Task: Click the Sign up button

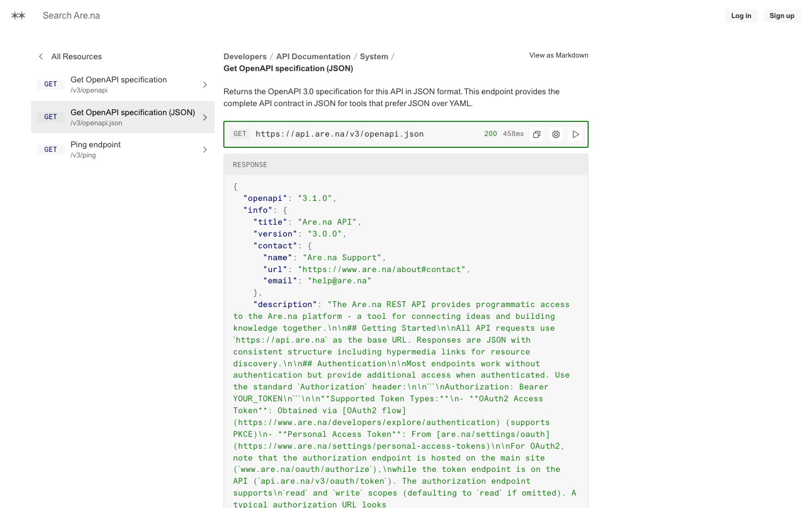Action: coord(782,16)
